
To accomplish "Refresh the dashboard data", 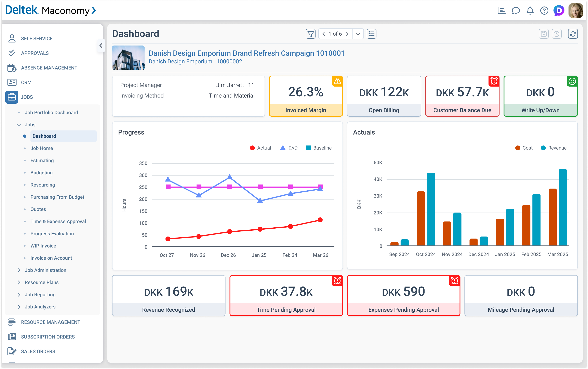I will coord(573,34).
